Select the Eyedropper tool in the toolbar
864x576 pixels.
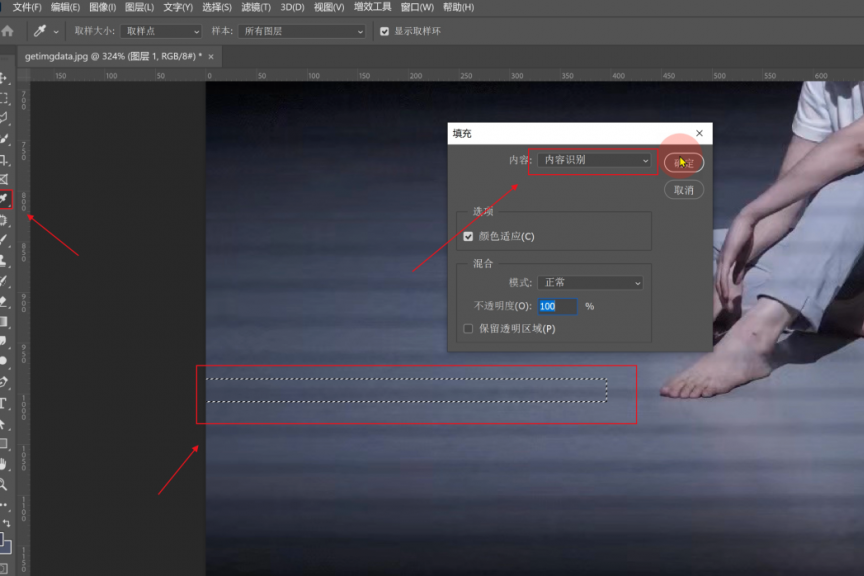pos(5,199)
